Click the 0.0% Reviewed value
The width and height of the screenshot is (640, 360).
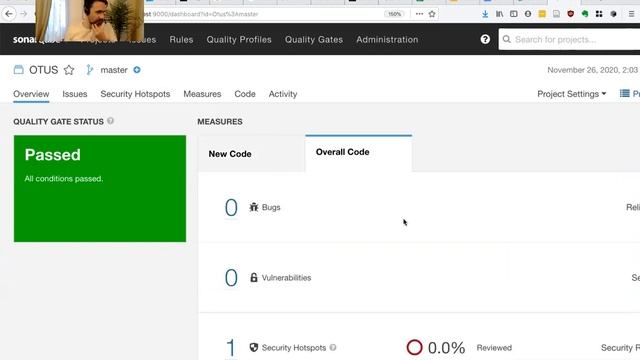click(446, 348)
